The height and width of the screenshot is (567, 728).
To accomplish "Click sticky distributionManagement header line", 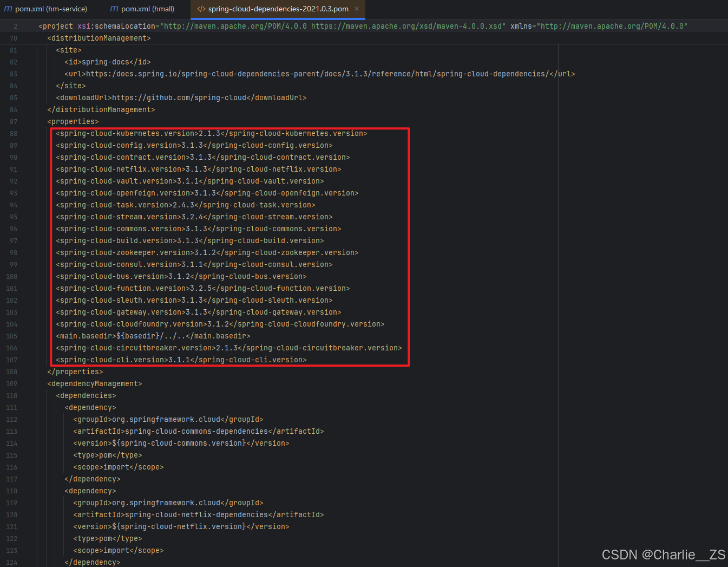I will (x=99, y=38).
